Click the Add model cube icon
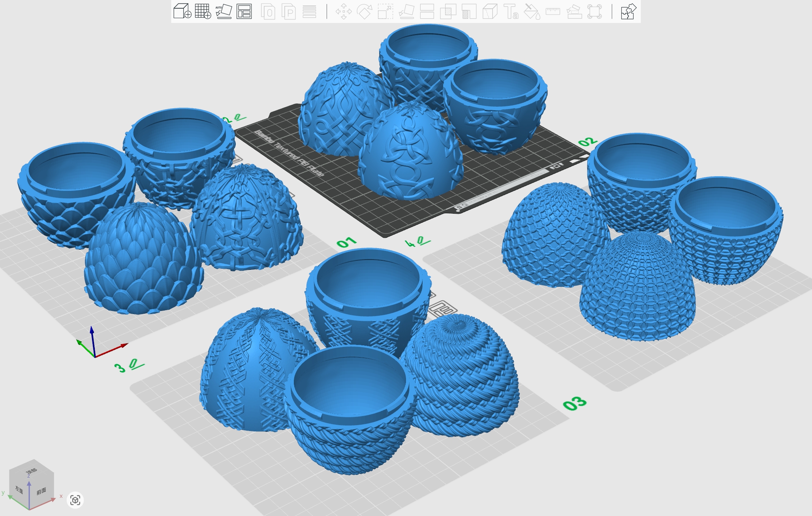The image size is (812, 516). (182, 11)
